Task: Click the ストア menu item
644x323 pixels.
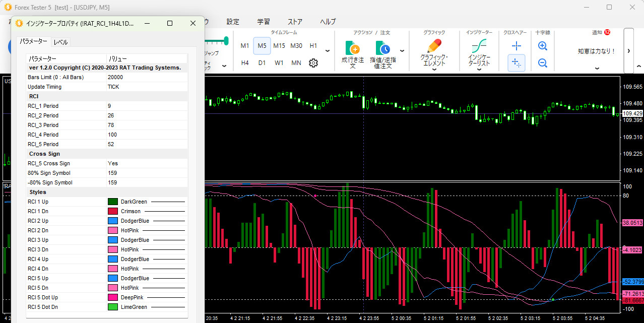Action: [x=295, y=22]
